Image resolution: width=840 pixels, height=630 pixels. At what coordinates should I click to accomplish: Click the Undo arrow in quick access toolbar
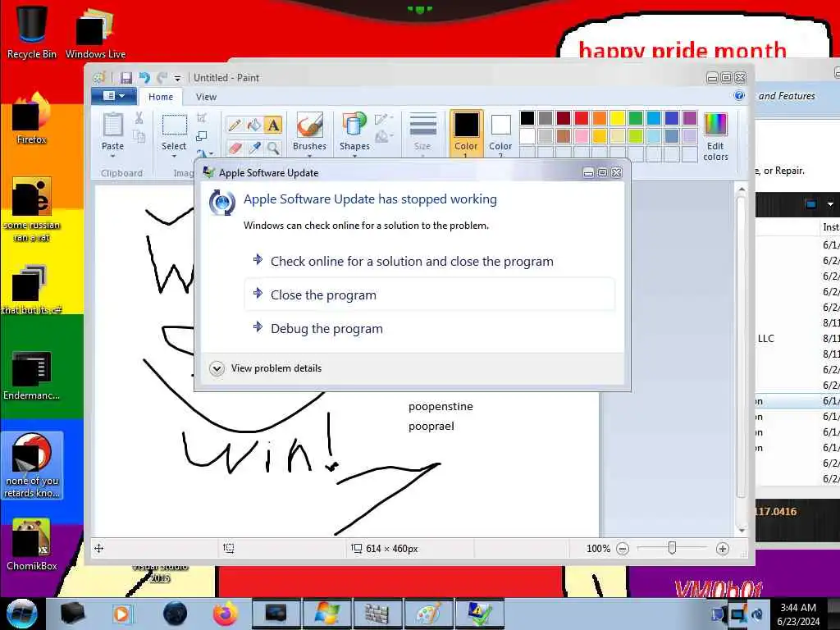[144, 78]
